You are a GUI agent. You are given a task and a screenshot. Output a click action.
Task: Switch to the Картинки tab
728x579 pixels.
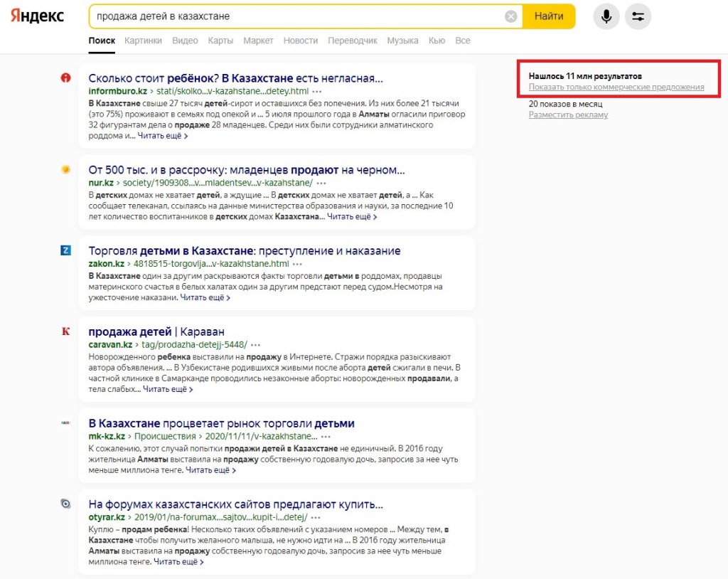click(x=143, y=41)
